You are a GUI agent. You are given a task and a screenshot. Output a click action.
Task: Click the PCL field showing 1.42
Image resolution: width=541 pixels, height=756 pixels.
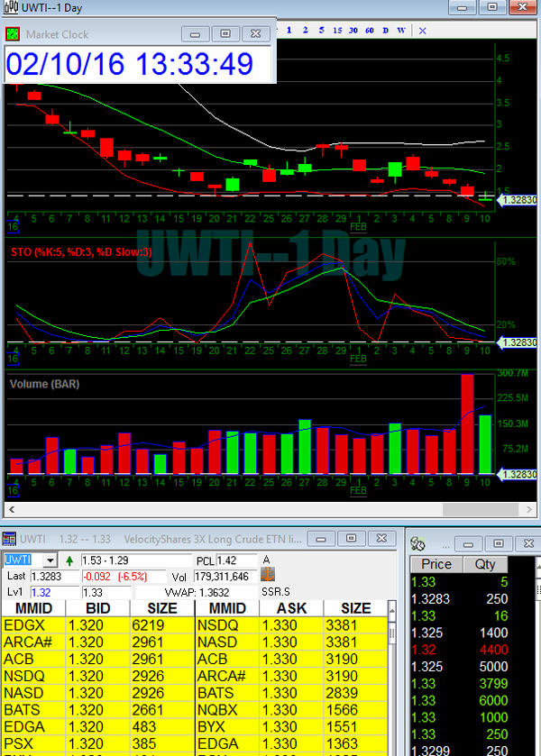236,560
